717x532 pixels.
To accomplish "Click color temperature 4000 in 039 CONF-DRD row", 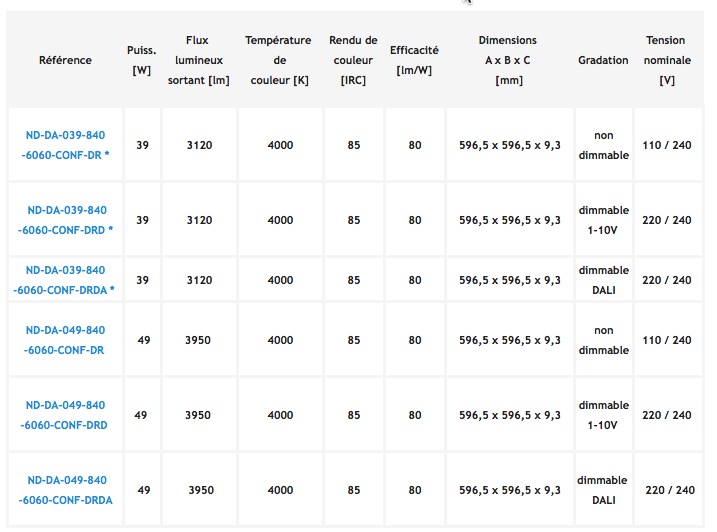I will pos(280,220).
